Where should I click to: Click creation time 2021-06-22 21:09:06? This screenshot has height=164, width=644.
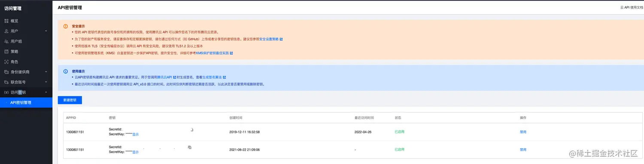tap(245, 150)
